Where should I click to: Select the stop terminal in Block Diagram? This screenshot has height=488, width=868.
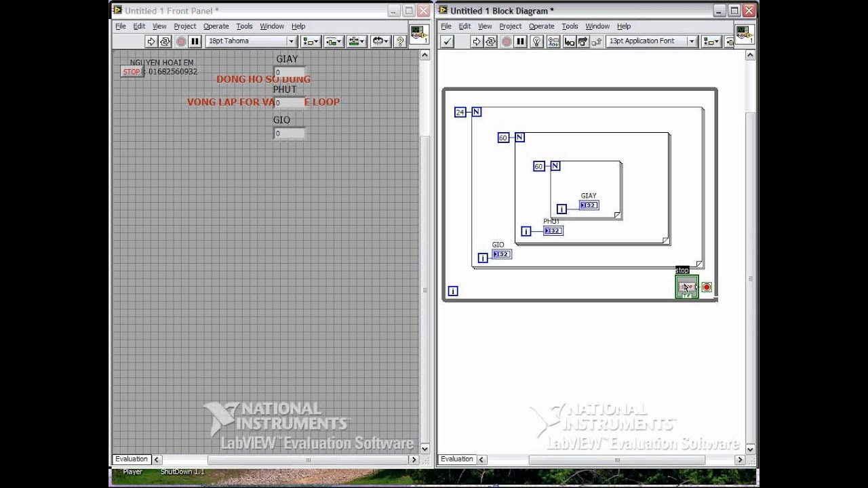point(687,287)
